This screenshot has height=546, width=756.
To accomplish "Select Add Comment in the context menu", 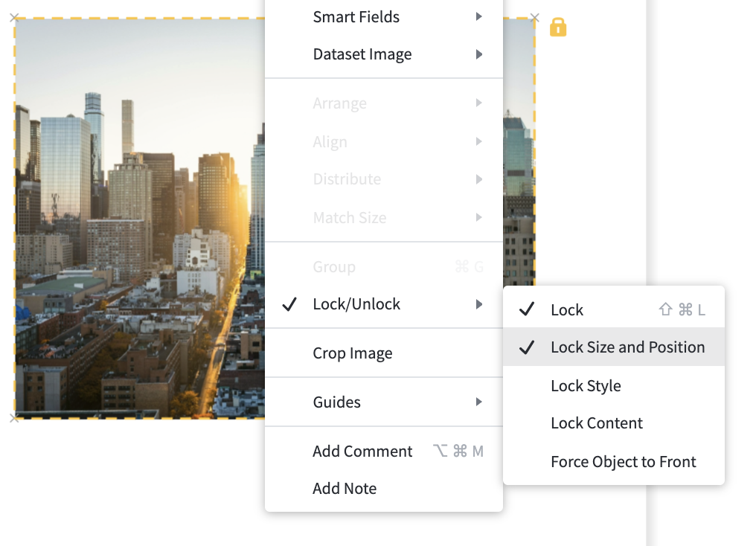I will [x=384, y=451].
